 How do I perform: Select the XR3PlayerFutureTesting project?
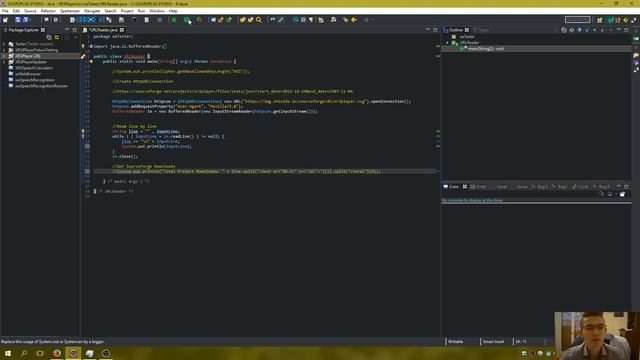tap(36, 50)
